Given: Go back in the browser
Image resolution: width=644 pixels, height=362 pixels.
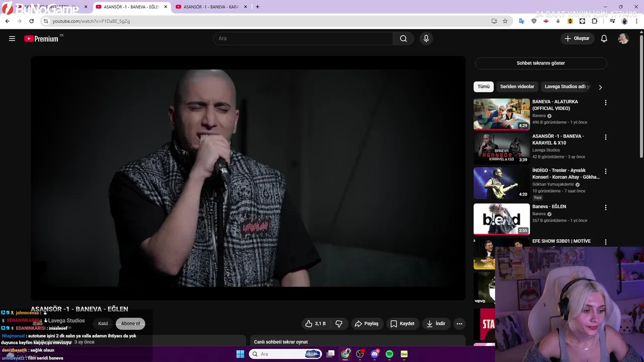Looking at the screenshot, I should [7, 21].
